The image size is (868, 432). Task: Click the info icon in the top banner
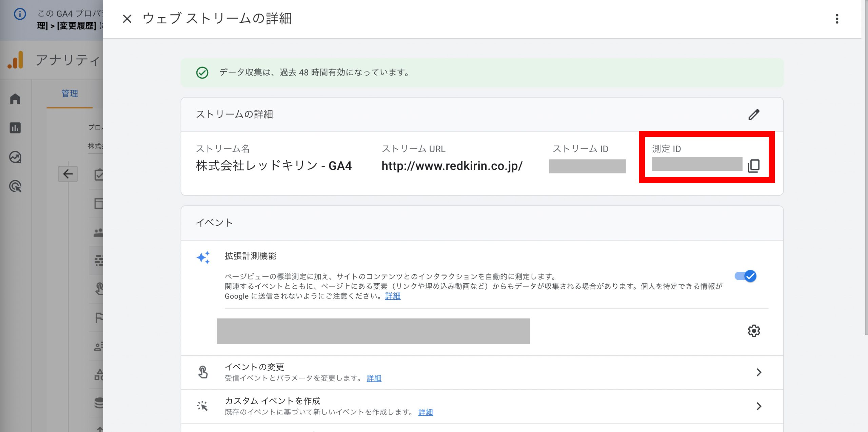20,14
